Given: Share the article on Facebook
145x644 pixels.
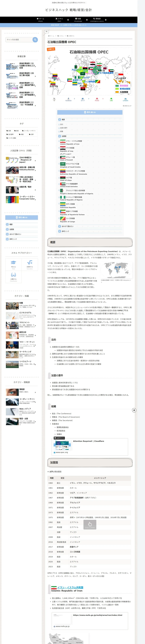Looking at the screenshot, I should [68, 99].
